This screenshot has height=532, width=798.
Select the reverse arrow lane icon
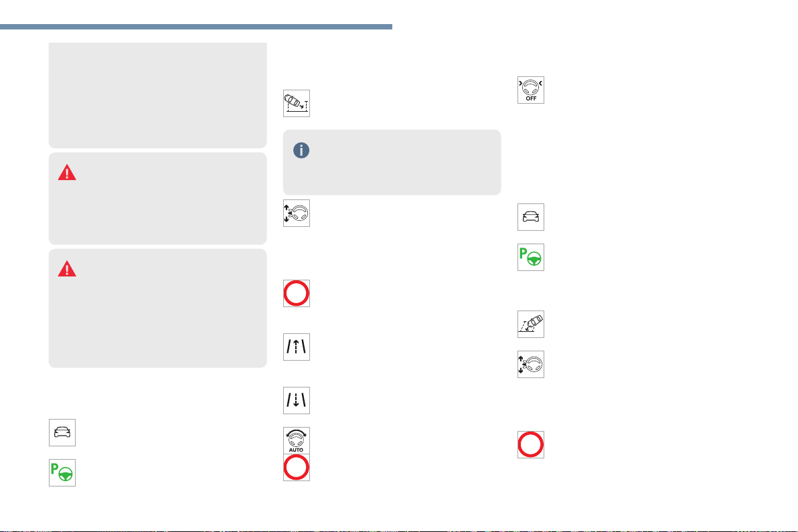(297, 401)
